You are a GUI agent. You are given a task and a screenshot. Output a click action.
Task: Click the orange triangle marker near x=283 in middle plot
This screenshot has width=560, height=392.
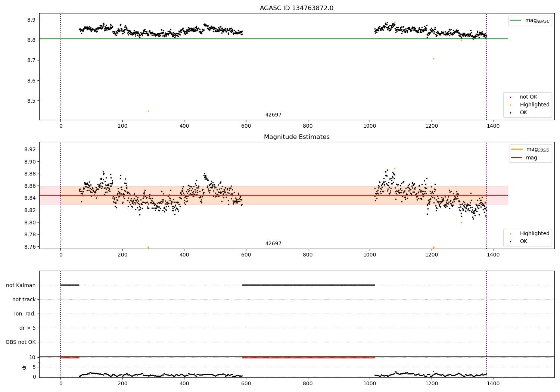pos(148,248)
